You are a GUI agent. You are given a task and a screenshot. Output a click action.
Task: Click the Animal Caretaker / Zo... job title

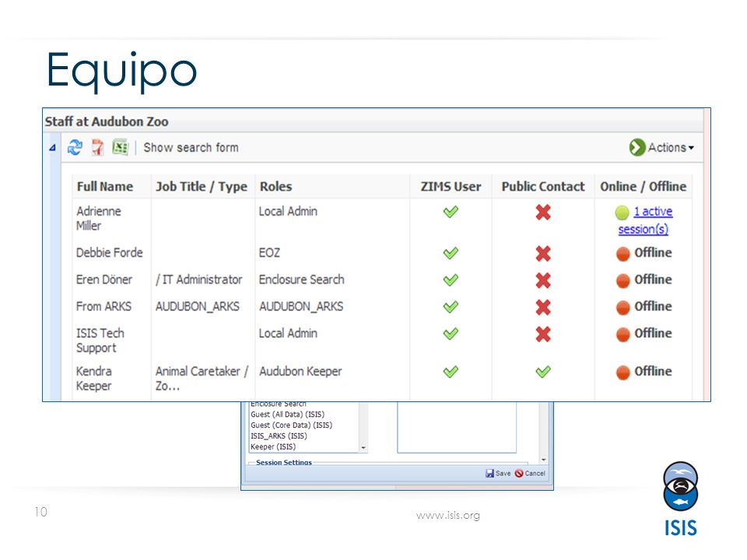pyautogui.click(x=202, y=379)
